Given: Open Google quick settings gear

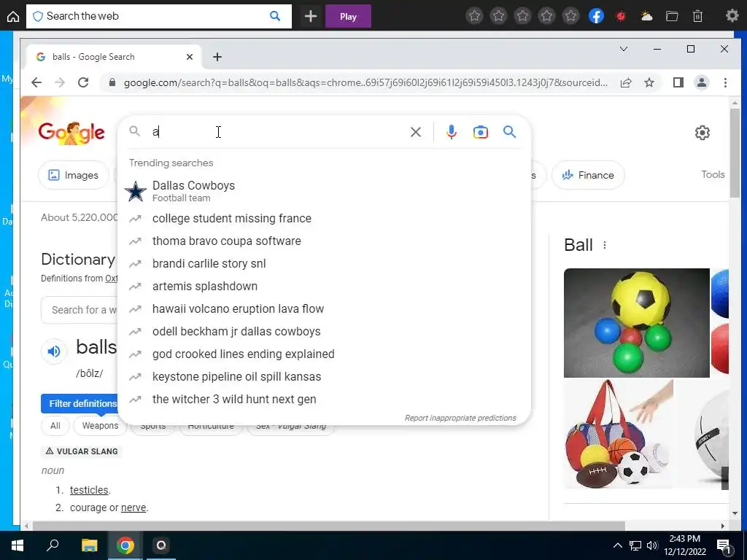Looking at the screenshot, I should (703, 133).
